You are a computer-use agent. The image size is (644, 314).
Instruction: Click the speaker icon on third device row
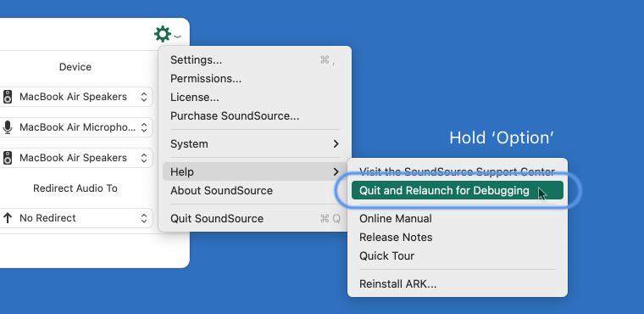(8, 158)
